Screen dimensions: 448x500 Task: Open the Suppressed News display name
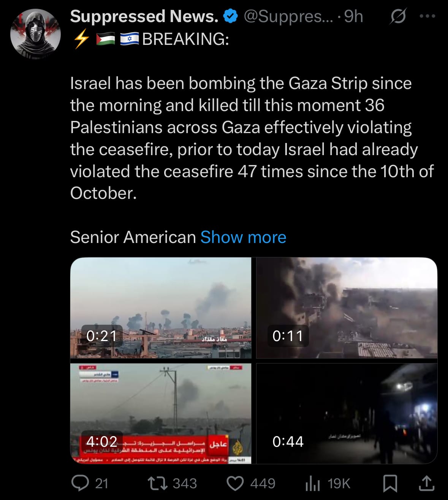point(144,16)
